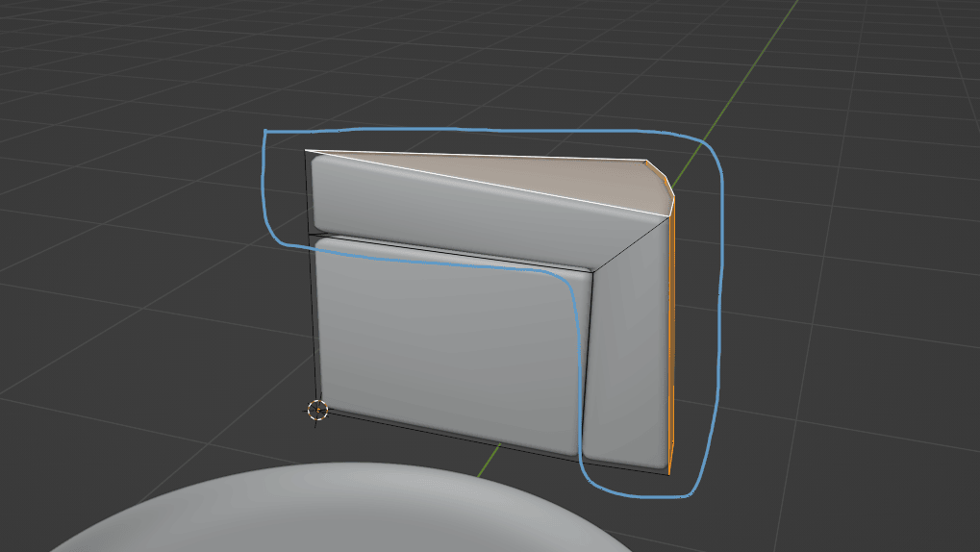980x552 pixels.
Task: Select the bottom edge of the mesh
Action: 490,443
